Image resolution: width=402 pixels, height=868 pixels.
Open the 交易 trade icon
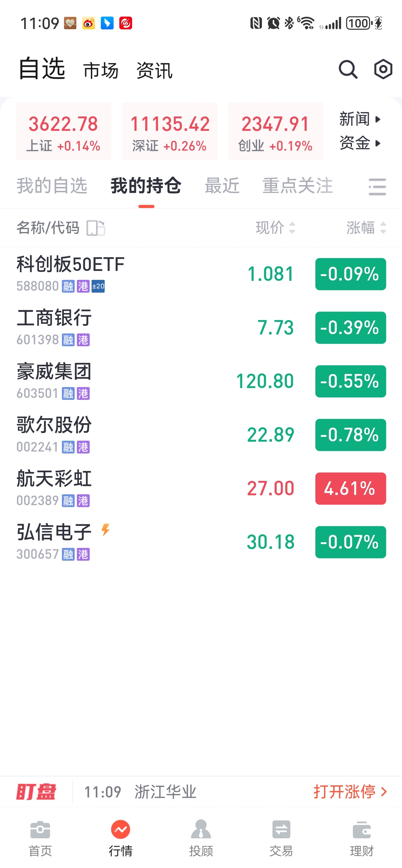281,829
